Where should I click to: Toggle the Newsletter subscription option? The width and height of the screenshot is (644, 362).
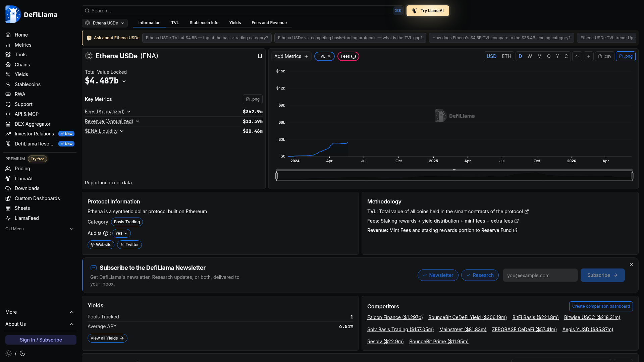pos(438,275)
